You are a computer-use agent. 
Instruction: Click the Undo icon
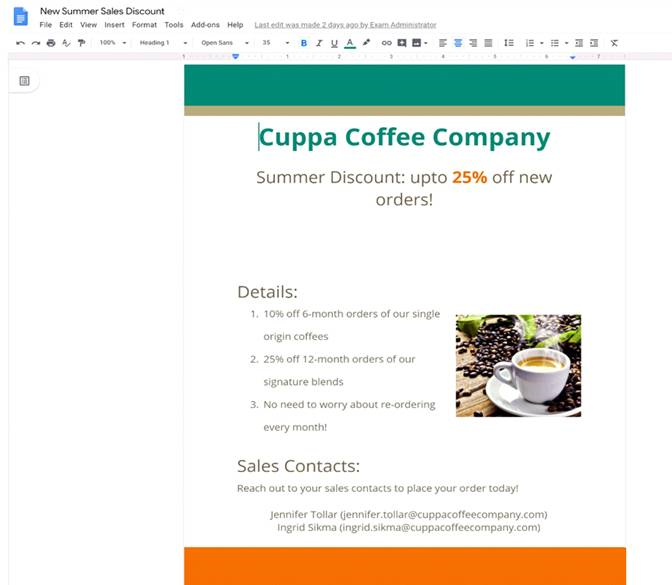20,43
